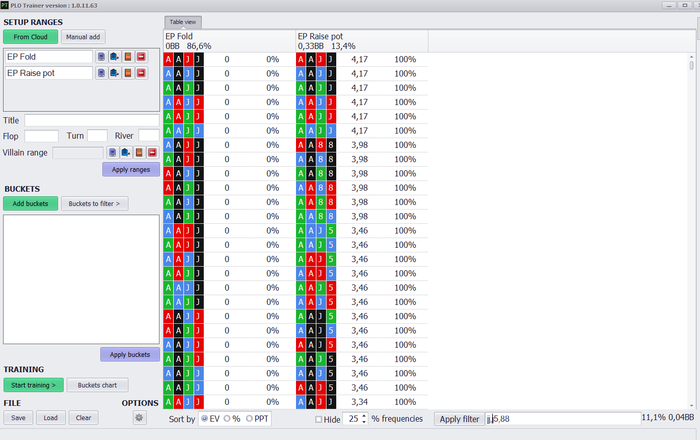Viewport: 700px width, 440px height.
Task: Focus the Title input field
Action: tap(92, 120)
